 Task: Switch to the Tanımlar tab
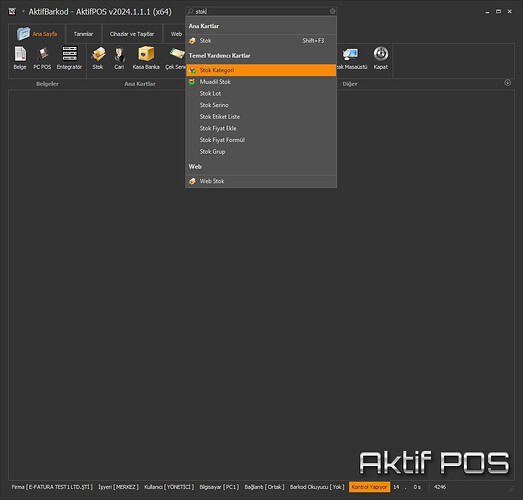83,34
